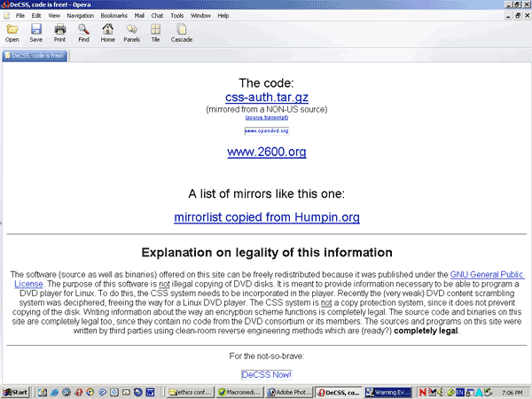Click 'A list of mirrors like this one:' text
The image size is (532, 399).
point(266,193)
